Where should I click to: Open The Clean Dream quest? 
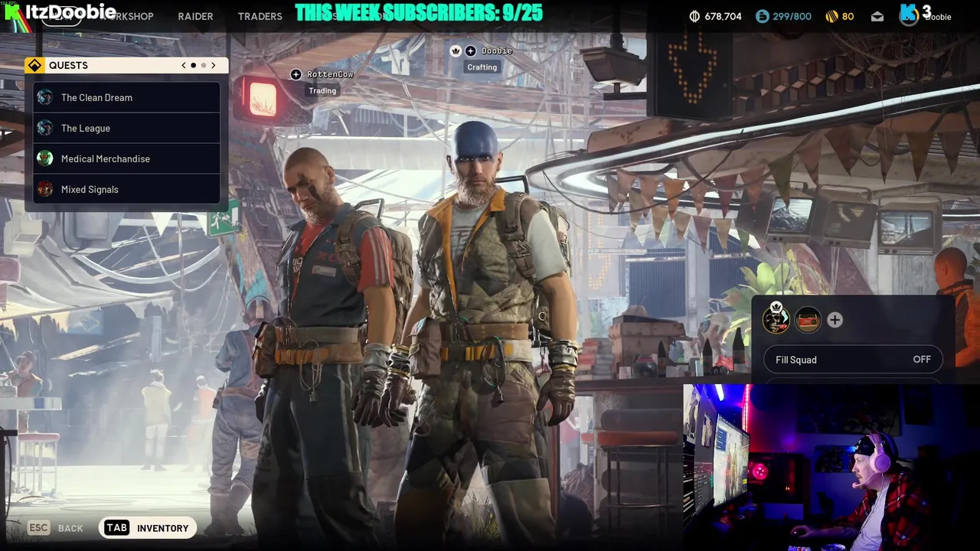click(x=127, y=97)
